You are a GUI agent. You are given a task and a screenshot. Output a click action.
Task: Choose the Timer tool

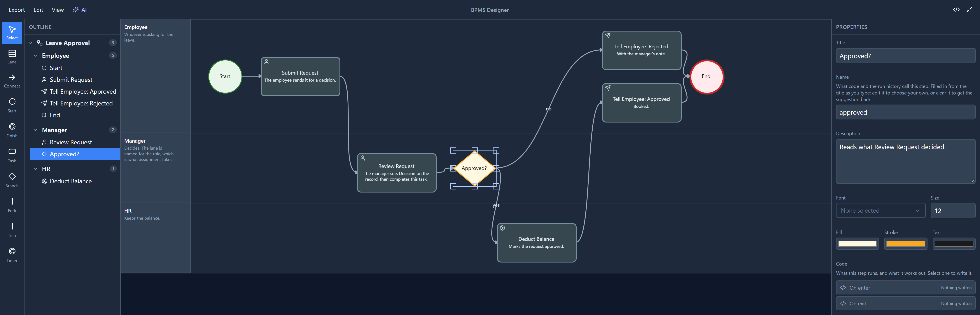12,255
